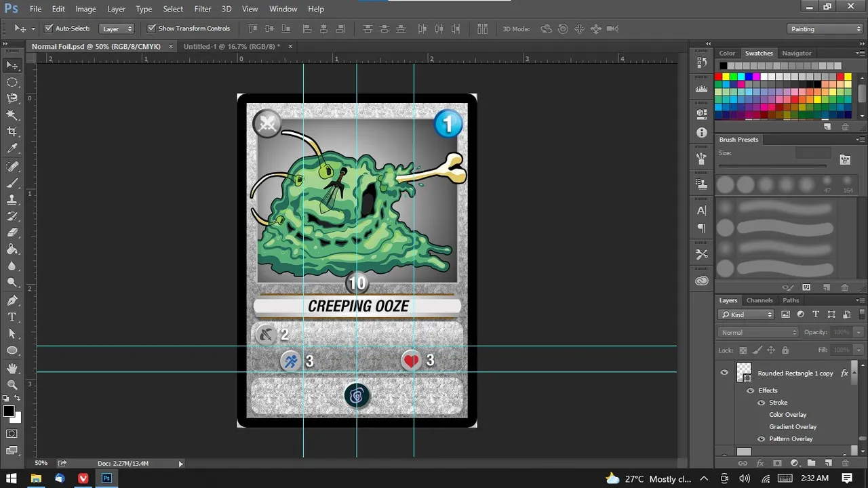Screen dimensions: 868x488
Task: Click the new group folder icon in Layers
Action: 811,463
